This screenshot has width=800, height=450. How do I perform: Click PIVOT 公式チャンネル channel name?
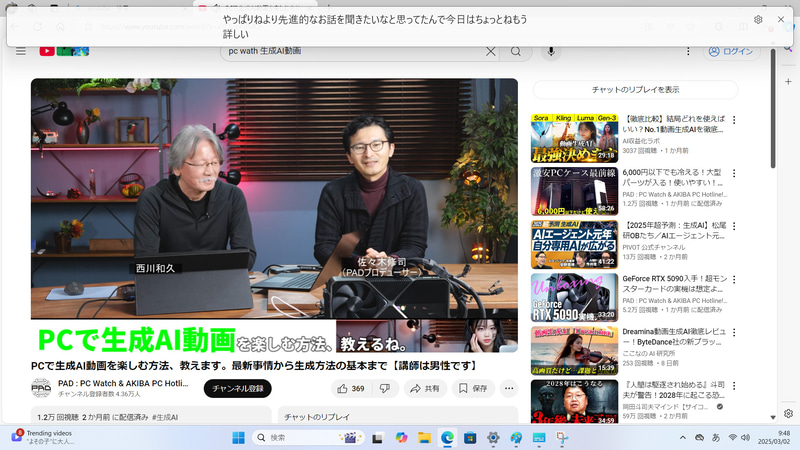point(654,247)
